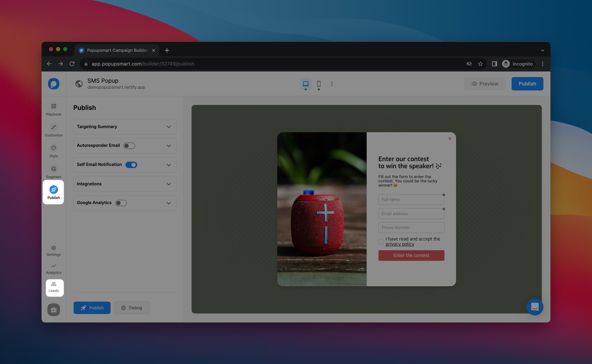
Task: Enable the Autoresponder Email toggle
Action: [129, 146]
